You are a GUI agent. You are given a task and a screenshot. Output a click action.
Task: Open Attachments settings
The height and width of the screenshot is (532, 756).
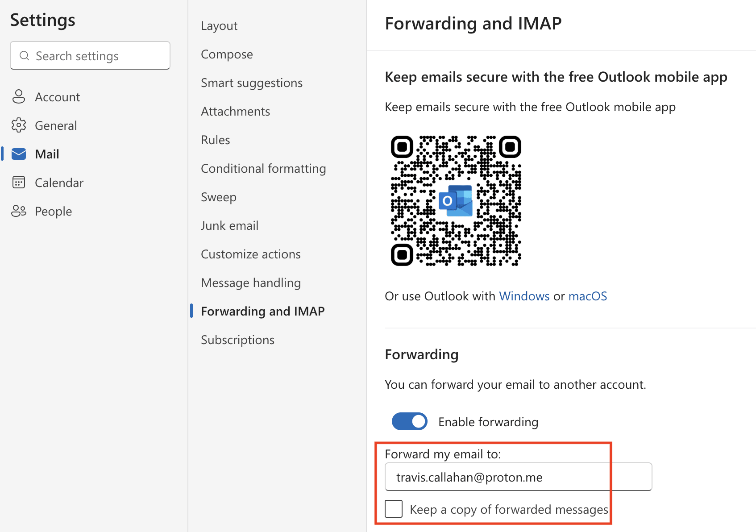click(x=235, y=112)
